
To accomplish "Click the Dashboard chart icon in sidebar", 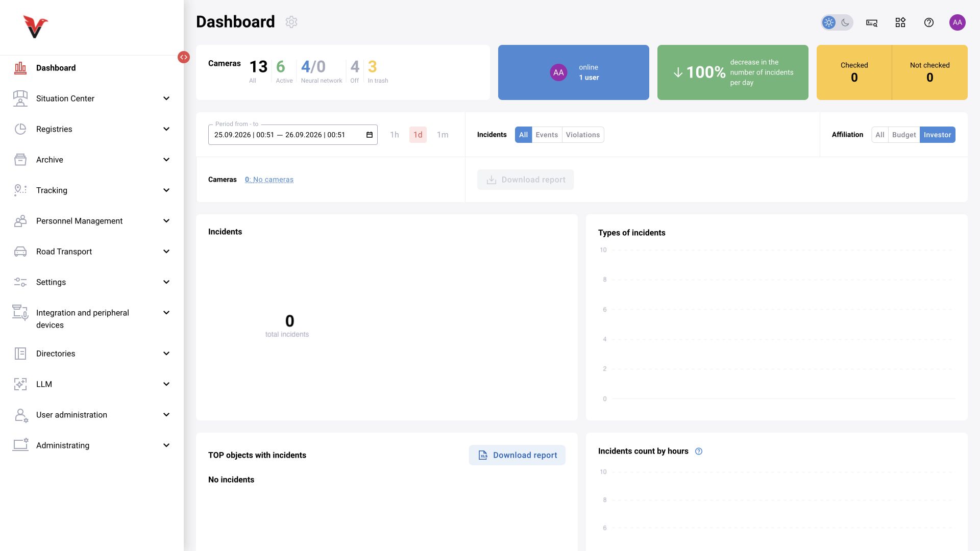I will point(20,68).
